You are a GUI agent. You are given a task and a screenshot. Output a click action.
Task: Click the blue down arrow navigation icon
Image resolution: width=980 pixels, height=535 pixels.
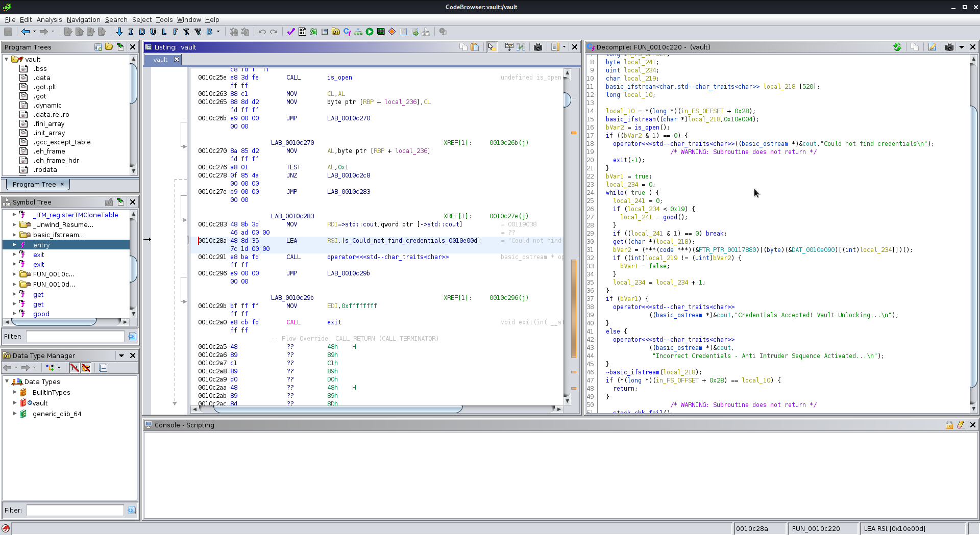tap(119, 32)
